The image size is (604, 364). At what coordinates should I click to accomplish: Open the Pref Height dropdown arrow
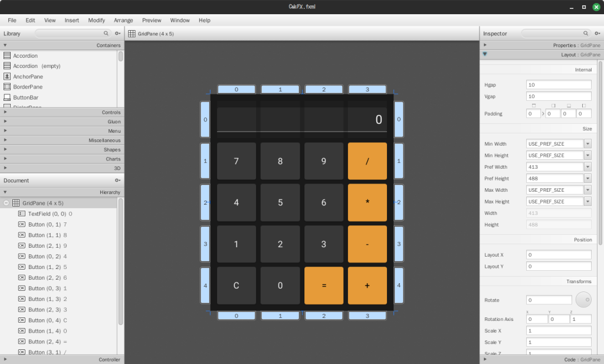coord(588,178)
